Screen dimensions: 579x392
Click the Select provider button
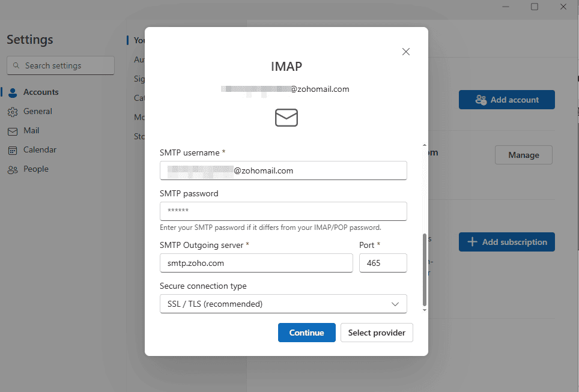377,333
